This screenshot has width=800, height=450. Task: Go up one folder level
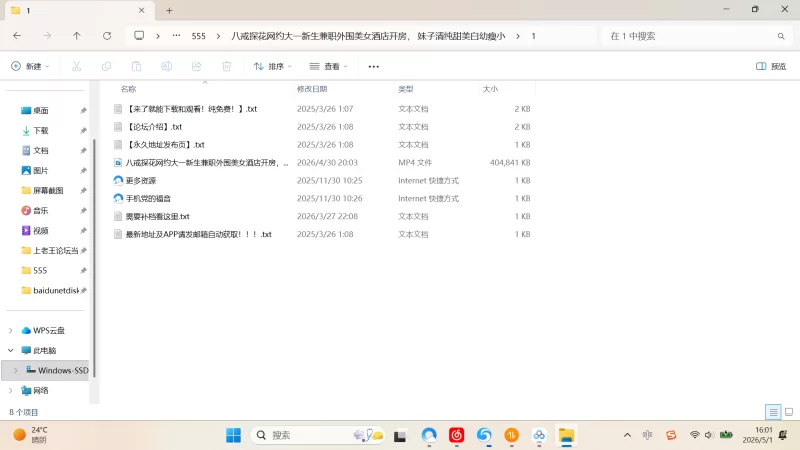click(x=77, y=36)
